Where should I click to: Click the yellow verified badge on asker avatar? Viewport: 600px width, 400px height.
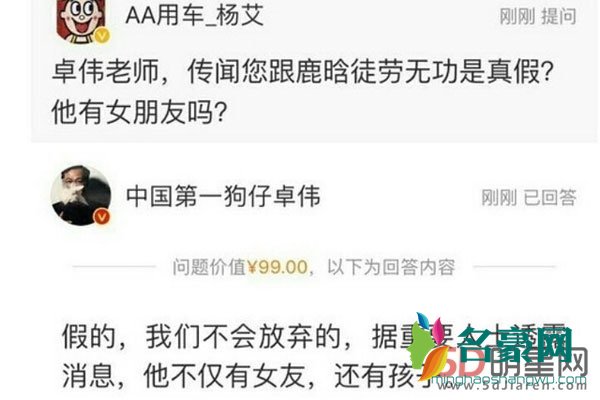tap(101, 36)
